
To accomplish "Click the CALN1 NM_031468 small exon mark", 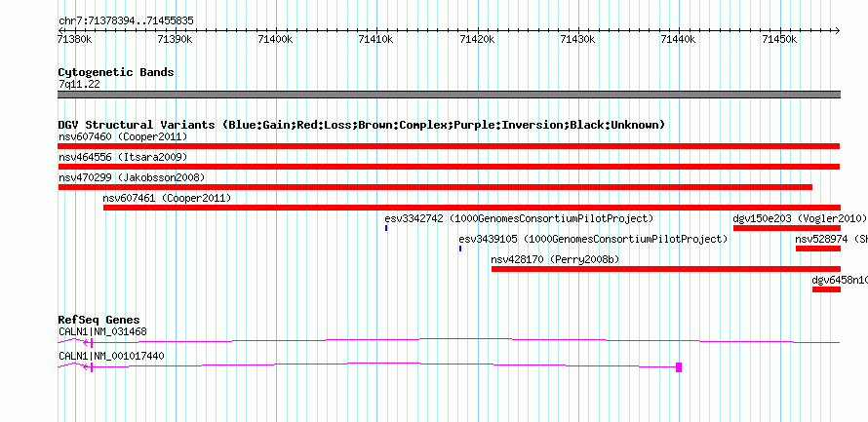I will pyautogui.click(x=92, y=343).
